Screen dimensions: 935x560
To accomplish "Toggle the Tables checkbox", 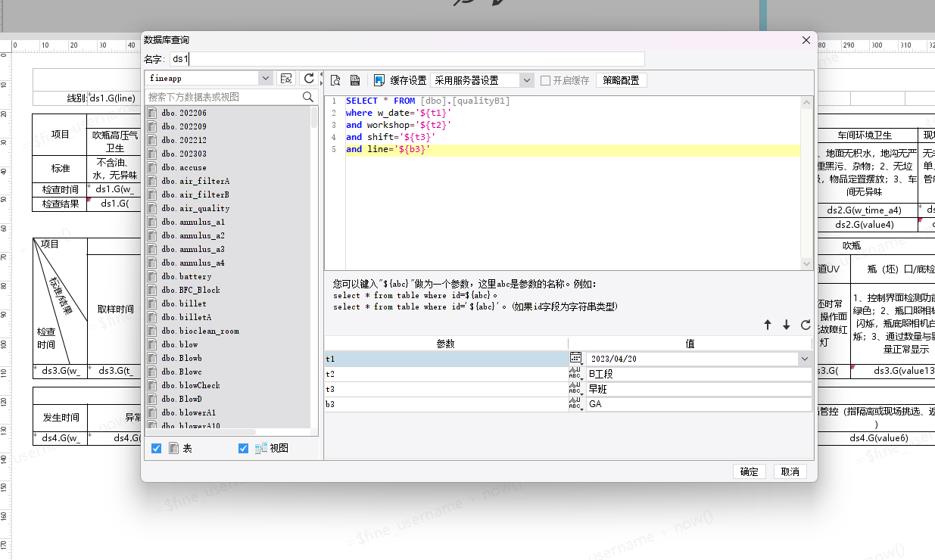I will (x=157, y=449).
